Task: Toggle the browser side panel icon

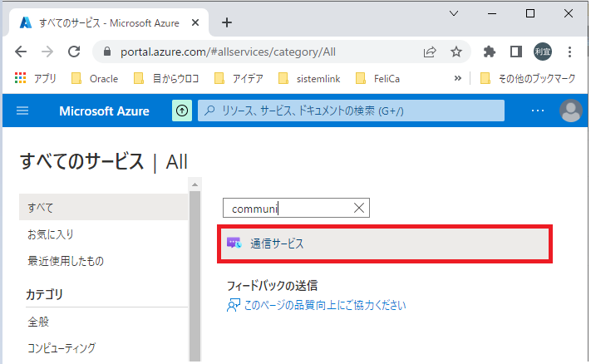Action: pyautogui.click(x=516, y=52)
